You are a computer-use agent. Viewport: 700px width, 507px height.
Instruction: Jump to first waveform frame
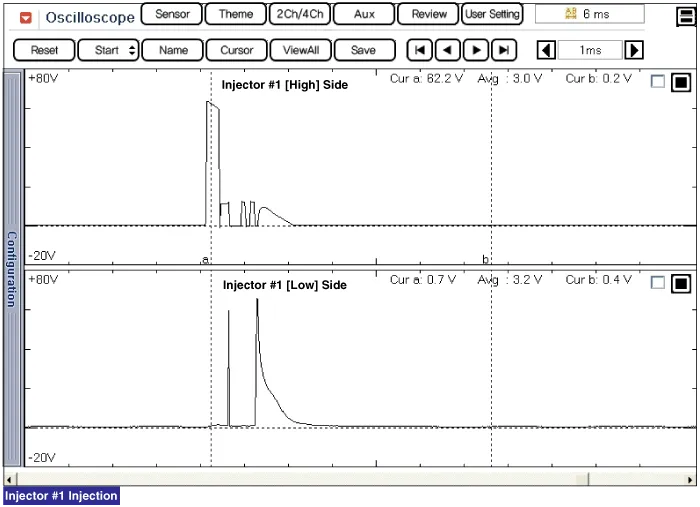pyautogui.click(x=421, y=50)
